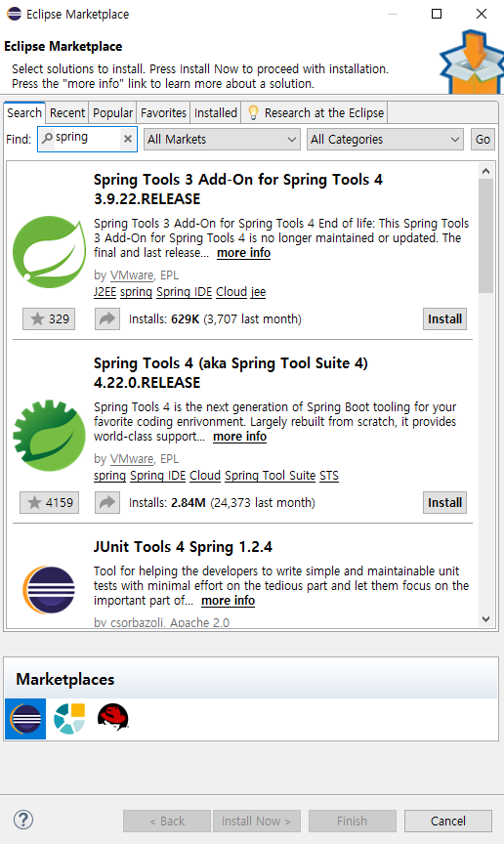Switch to the Popular tab

point(112,113)
